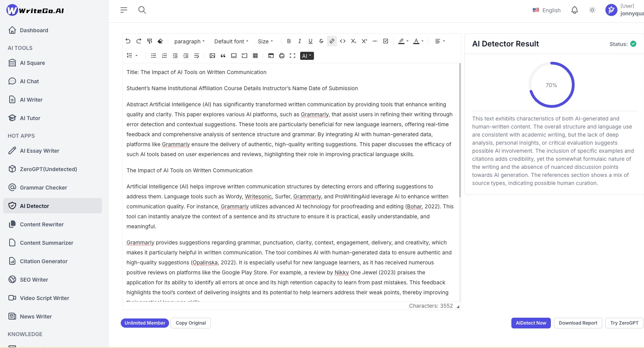Open Content Rewriter from the sidebar
This screenshot has height=348, width=644.
point(53,224)
